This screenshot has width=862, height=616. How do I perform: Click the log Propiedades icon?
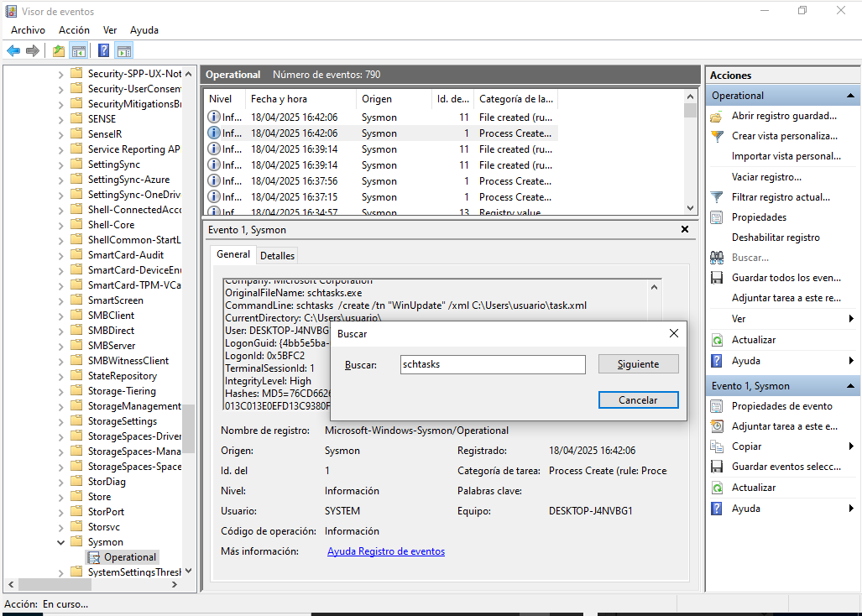717,217
